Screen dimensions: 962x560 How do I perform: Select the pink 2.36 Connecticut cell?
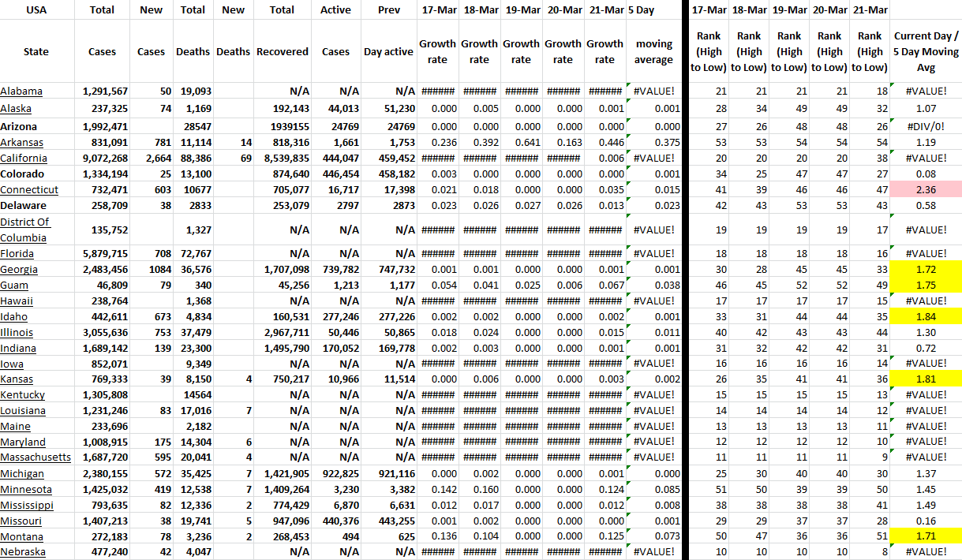coord(926,190)
